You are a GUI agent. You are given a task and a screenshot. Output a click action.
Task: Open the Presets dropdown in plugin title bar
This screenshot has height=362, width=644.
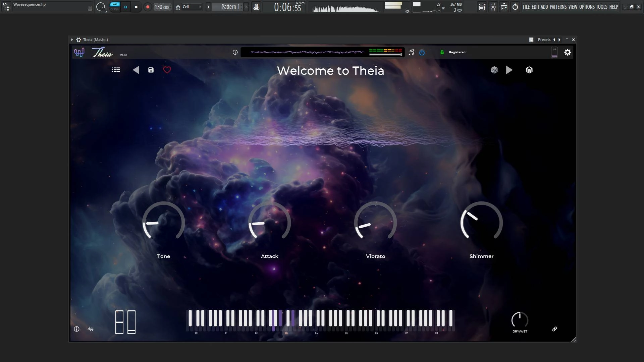coord(544,40)
